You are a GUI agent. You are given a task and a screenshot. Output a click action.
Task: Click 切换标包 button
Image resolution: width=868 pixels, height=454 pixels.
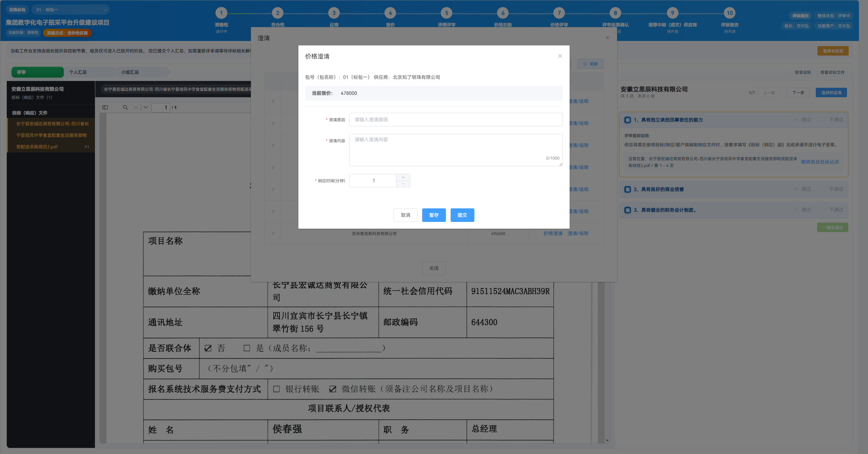17,9
